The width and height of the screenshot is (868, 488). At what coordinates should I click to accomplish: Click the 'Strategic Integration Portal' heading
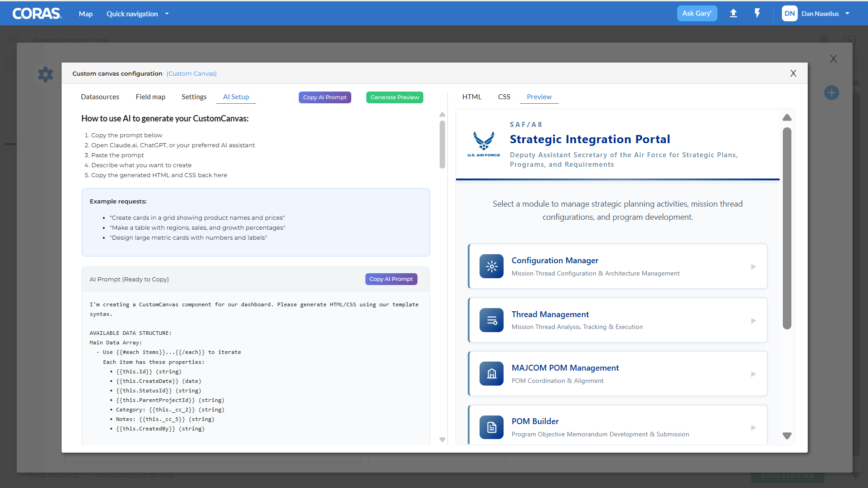590,140
